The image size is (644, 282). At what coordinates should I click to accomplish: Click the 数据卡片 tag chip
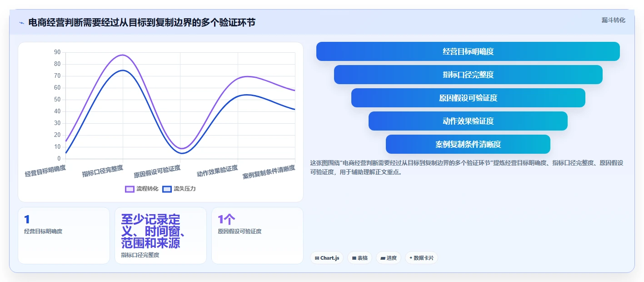click(x=421, y=258)
